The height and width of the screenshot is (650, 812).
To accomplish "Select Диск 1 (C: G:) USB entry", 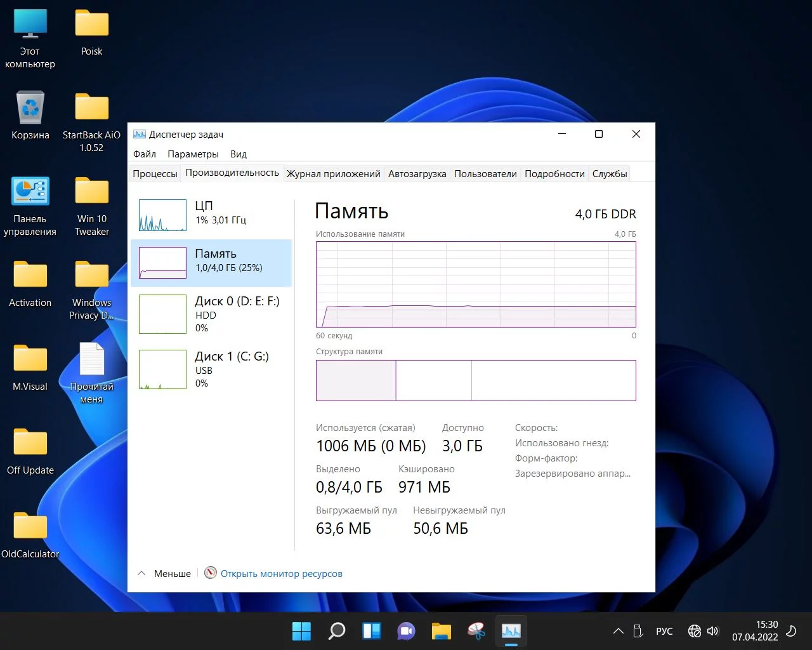I will pos(210,369).
